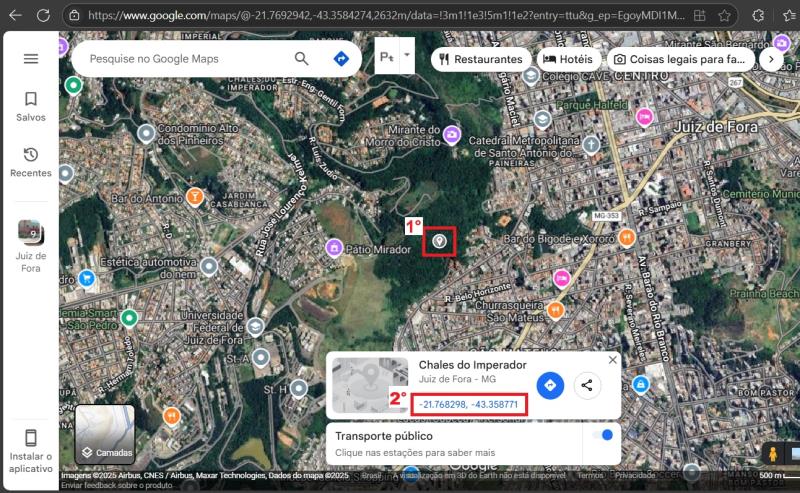This screenshot has width=800, height=493.
Task: Click Catedral Metropolitana church marker
Action: 591,145
